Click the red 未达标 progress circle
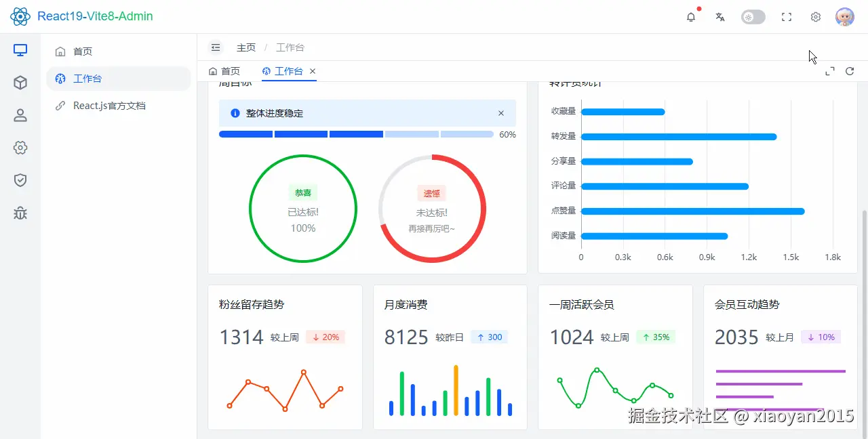868x439 pixels. pyautogui.click(x=432, y=209)
